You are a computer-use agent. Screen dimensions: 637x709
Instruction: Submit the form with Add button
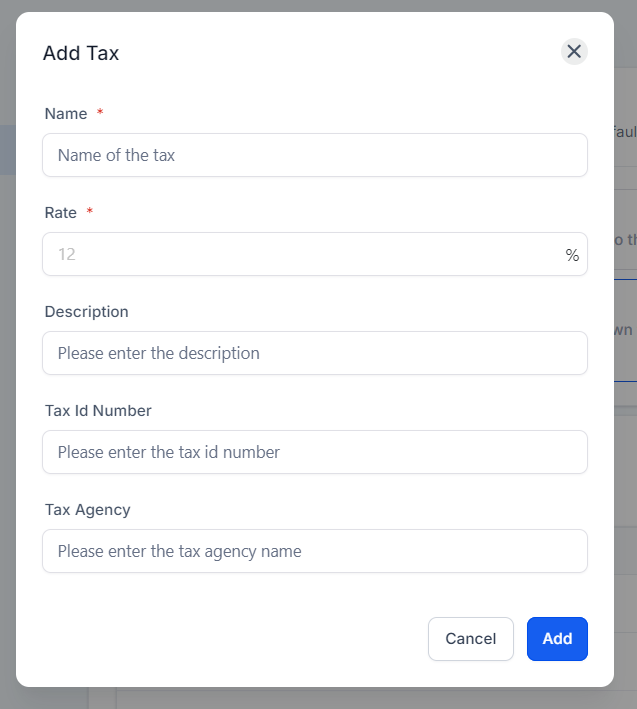tap(557, 639)
